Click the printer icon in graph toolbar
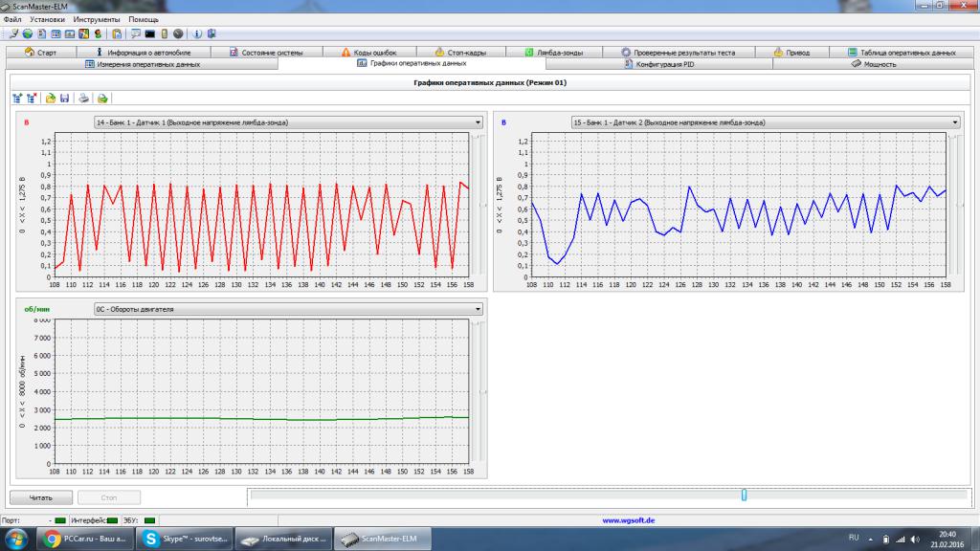 [x=83, y=98]
